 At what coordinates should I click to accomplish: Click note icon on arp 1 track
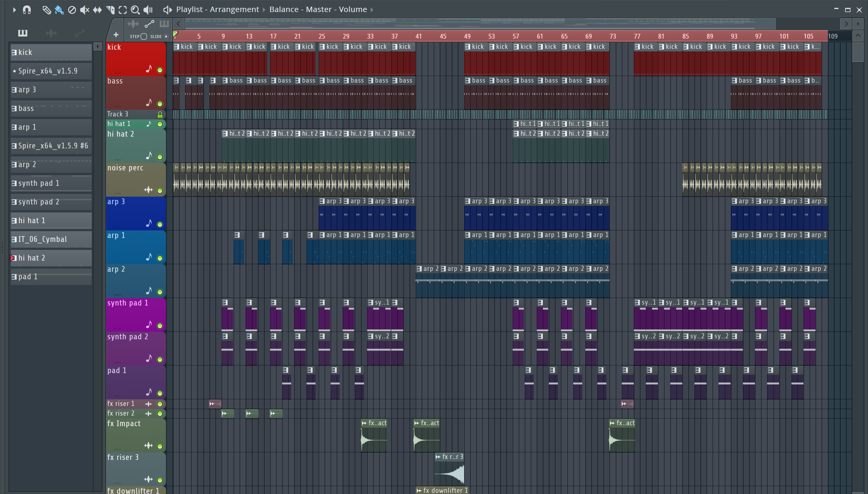tap(149, 257)
